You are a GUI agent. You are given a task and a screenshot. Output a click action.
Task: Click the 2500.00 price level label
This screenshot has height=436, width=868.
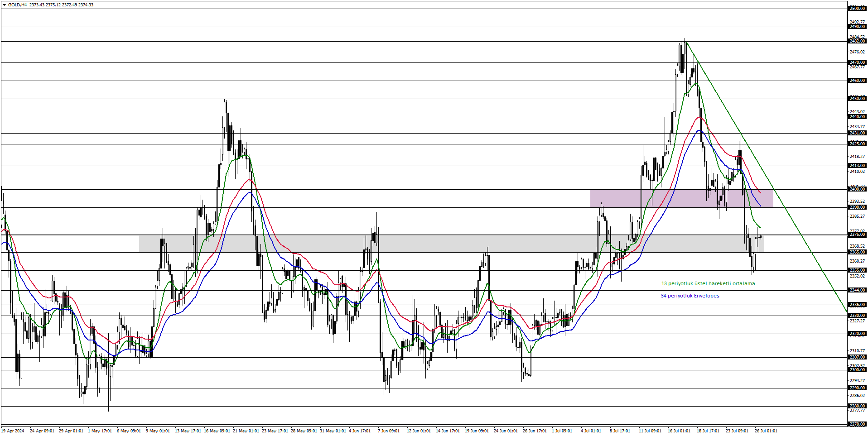[857, 9]
